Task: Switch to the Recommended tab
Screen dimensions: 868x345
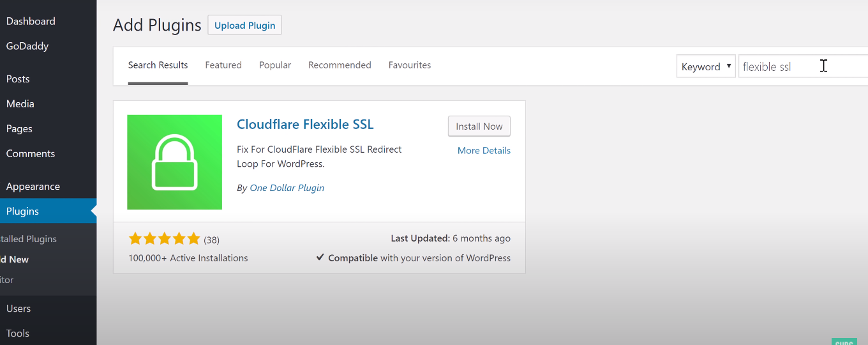Action: click(340, 65)
